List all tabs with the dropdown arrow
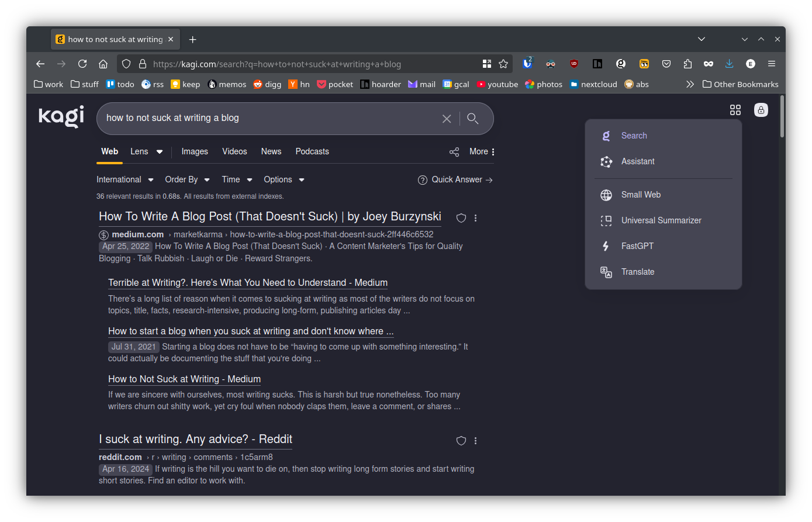This screenshot has width=812, height=522. click(x=702, y=39)
